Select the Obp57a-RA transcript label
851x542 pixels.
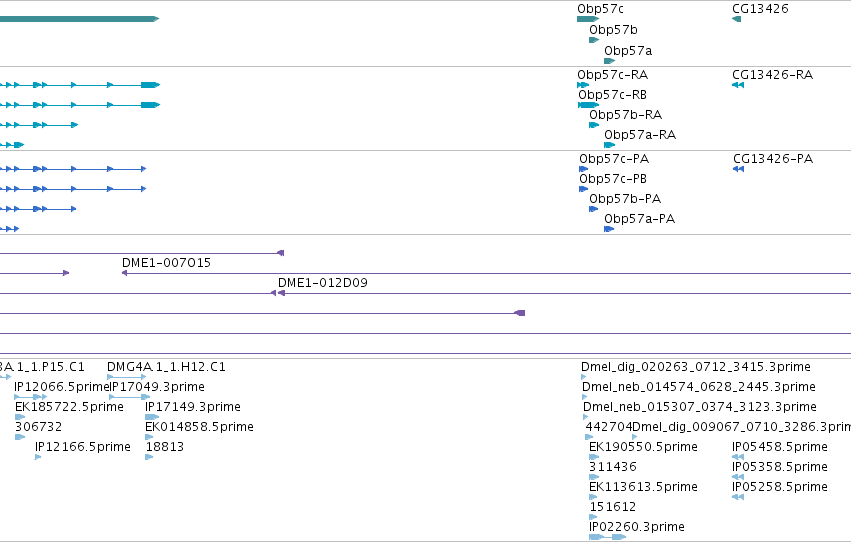[x=640, y=135]
